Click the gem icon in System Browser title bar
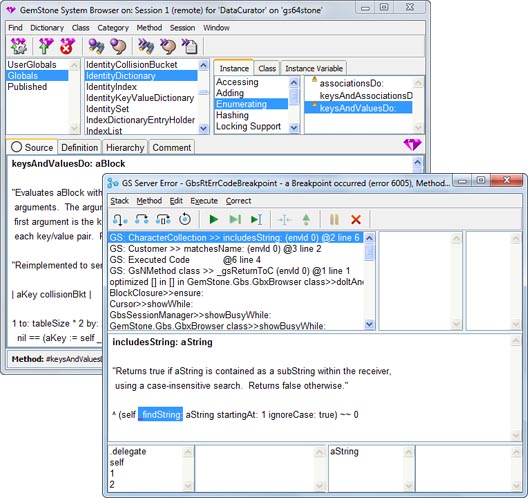The image size is (528, 498). [x=11, y=10]
